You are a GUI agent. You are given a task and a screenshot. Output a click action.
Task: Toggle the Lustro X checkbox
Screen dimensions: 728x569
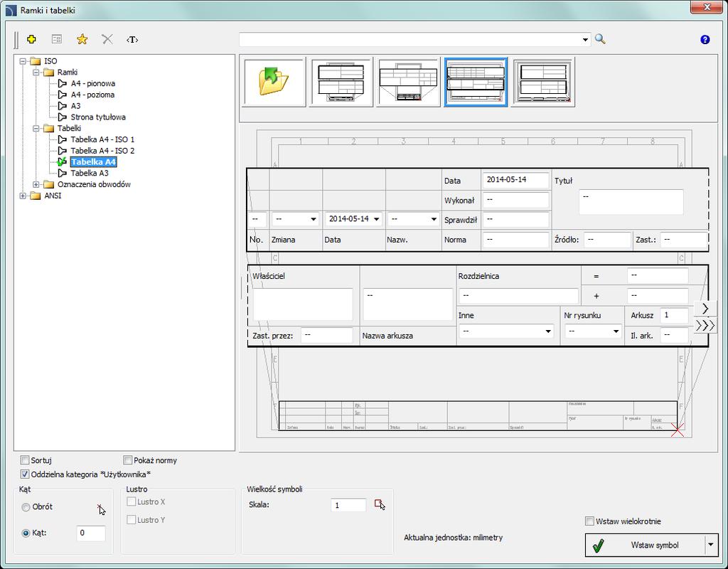click(132, 501)
